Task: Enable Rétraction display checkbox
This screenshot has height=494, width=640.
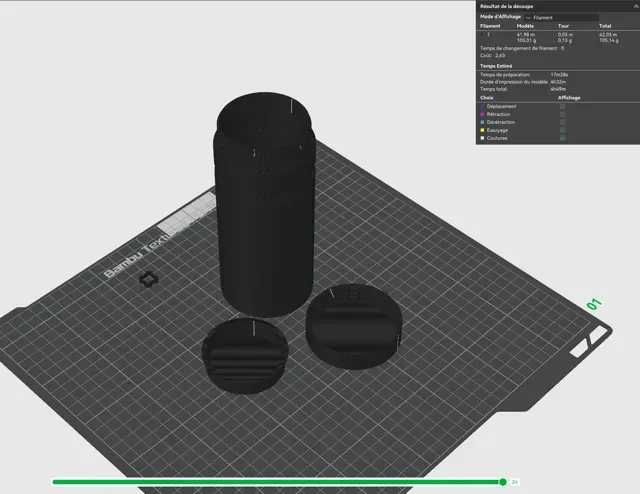Action: tap(562, 114)
